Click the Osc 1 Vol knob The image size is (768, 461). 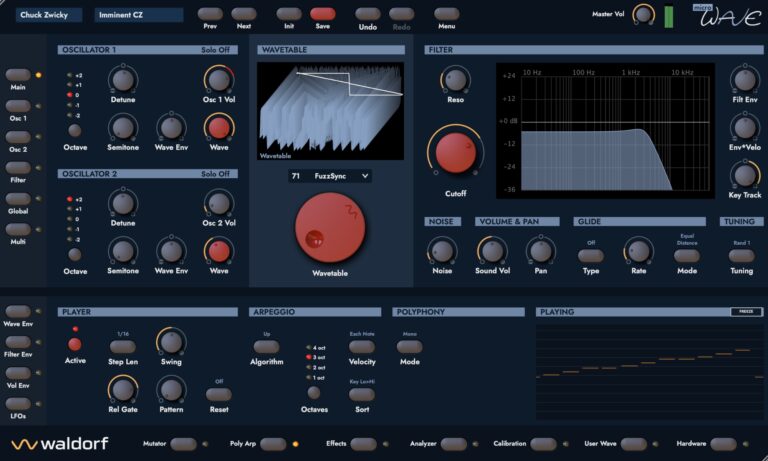tap(219, 80)
